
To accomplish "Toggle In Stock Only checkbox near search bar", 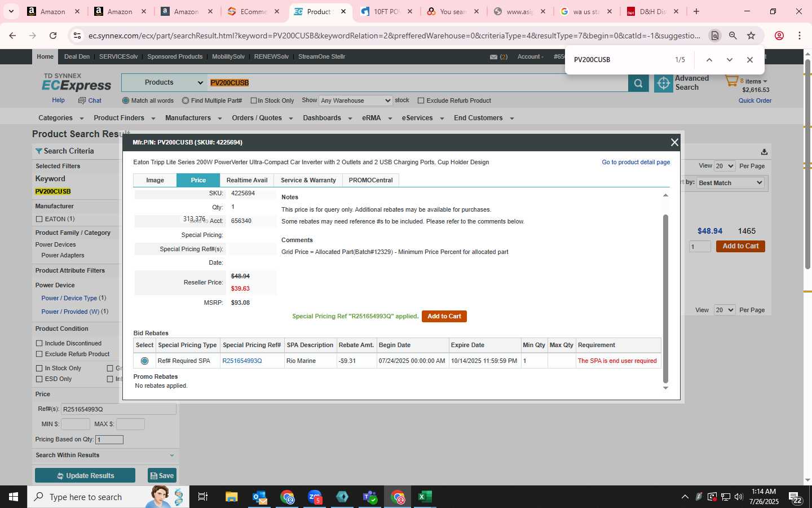I will pyautogui.click(x=254, y=100).
